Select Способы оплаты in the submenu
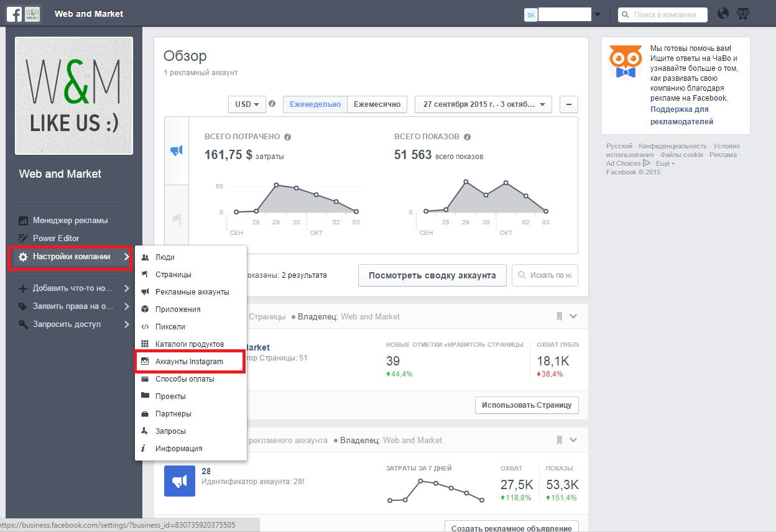This screenshot has width=776, height=532. pyautogui.click(x=191, y=378)
